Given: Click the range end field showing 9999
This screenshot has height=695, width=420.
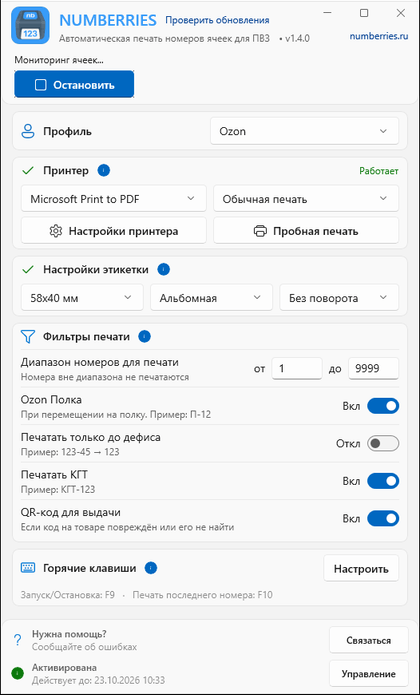Looking at the screenshot, I should pyautogui.click(x=373, y=369).
